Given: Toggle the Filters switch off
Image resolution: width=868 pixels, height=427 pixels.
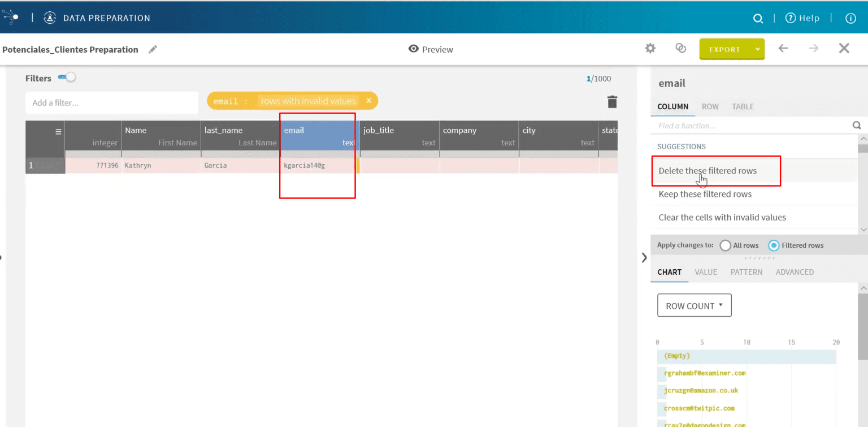Looking at the screenshot, I should [67, 77].
